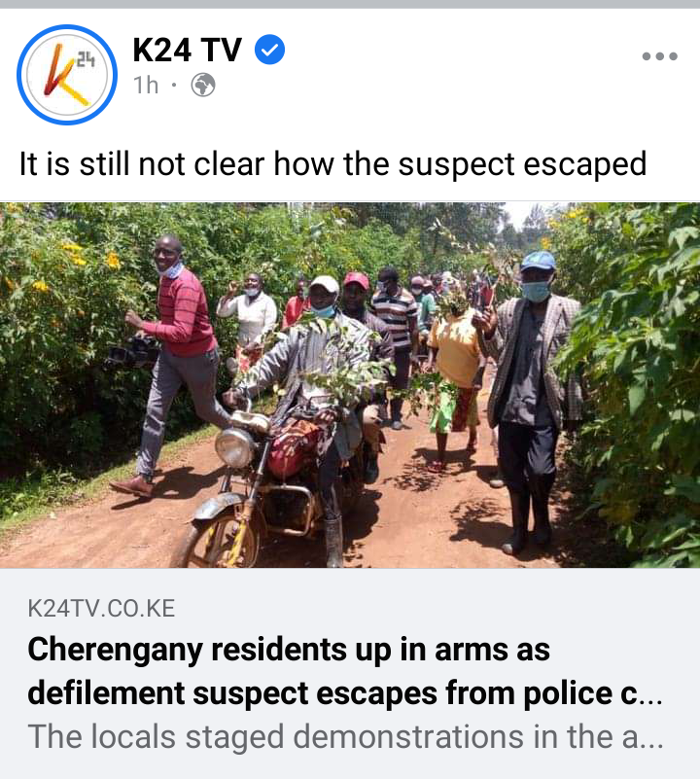Open the K24 TV page name
This screenshot has width=700, height=779.
(x=188, y=50)
